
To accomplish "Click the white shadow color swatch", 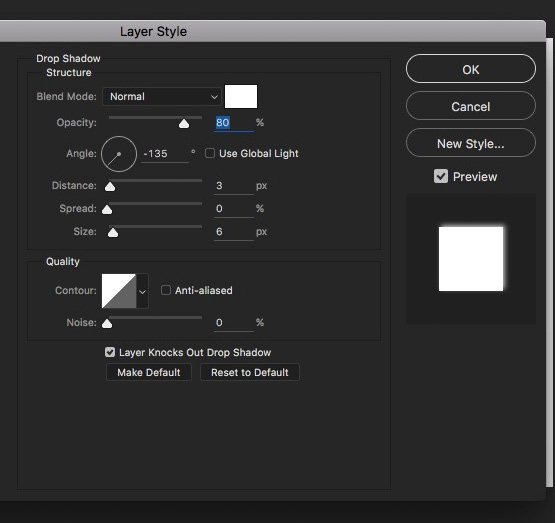I will pos(241,96).
